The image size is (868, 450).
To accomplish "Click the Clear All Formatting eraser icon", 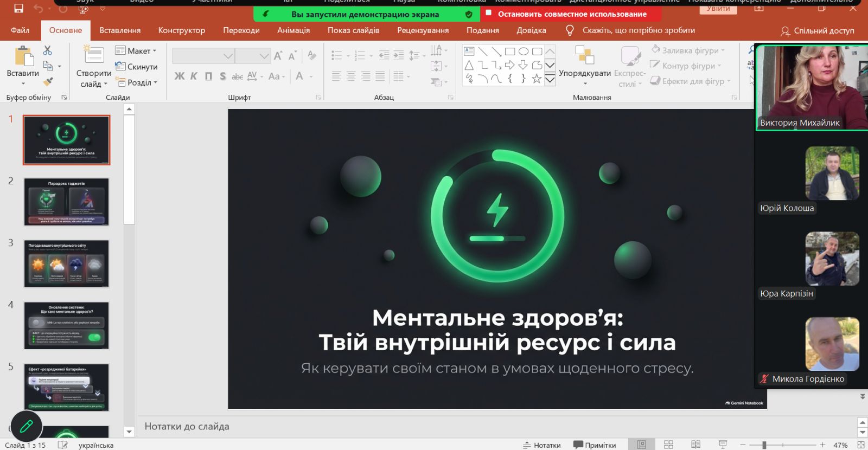I will [x=312, y=55].
